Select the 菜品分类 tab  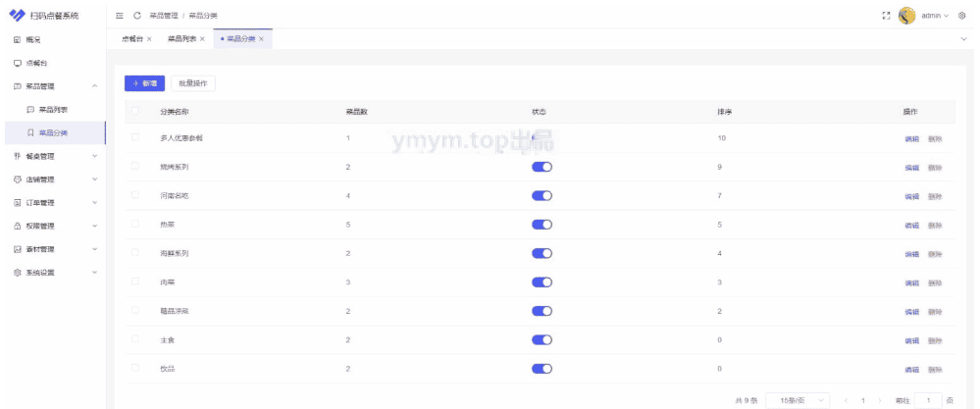click(x=240, y=38)
